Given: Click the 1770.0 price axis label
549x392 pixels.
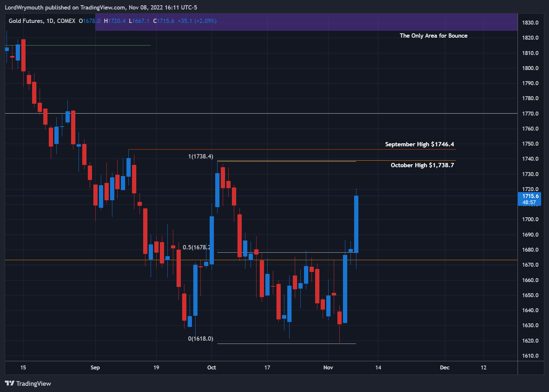Looking at the screenshot, I should (530, 114).
